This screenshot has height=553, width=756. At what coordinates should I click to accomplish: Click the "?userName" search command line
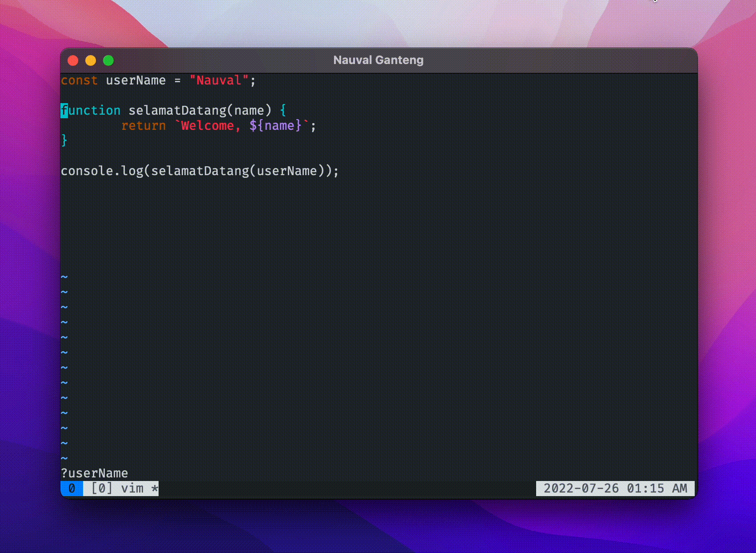click(94, 473)
